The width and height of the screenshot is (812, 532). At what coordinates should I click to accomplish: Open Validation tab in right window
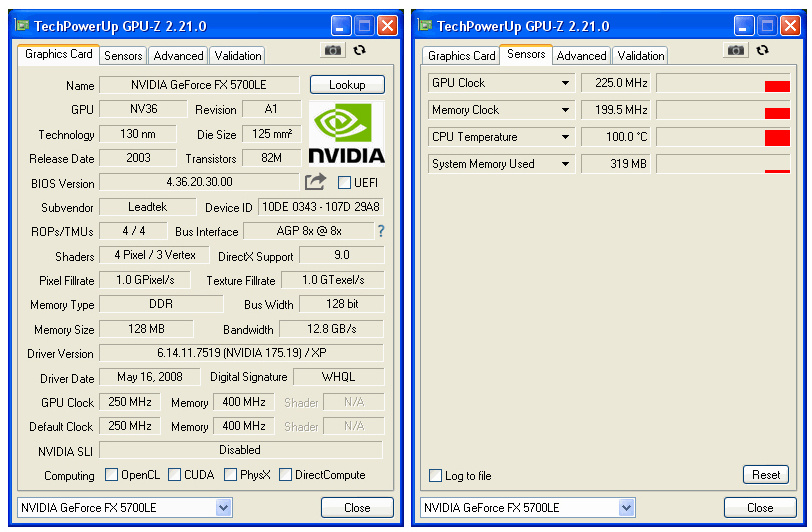tap(641, 55)
